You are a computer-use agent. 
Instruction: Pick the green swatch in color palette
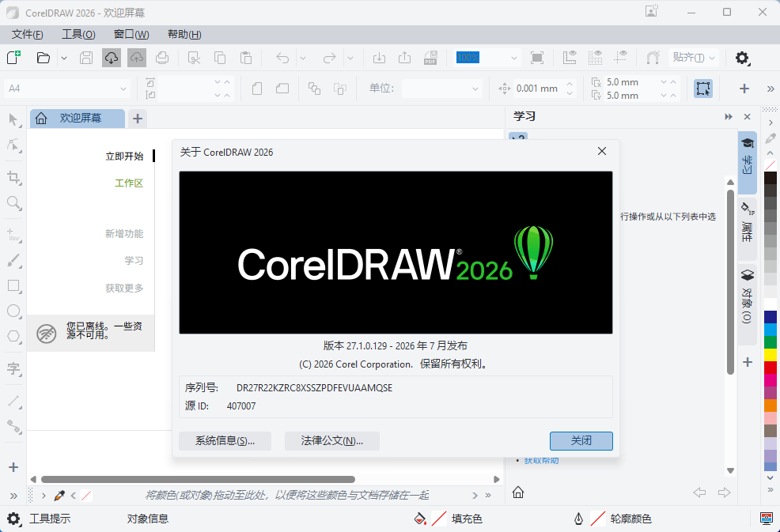point(771,342)
